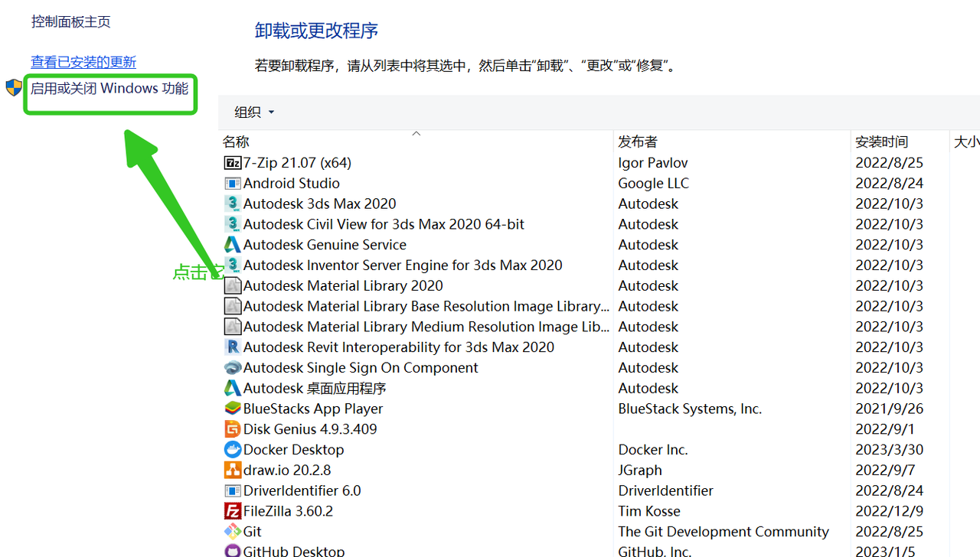Click the Material Library Medium Resolution icon

[x=233, y=327]
